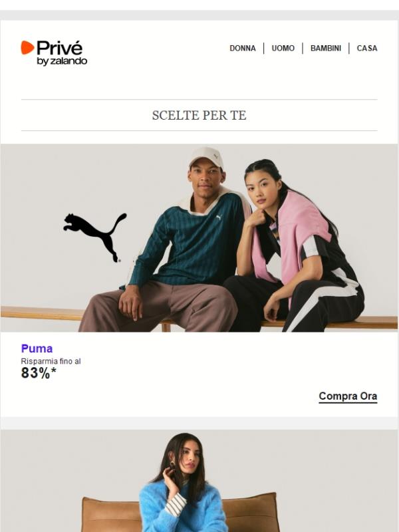Click the purple Puma brand link

point(37,348)
